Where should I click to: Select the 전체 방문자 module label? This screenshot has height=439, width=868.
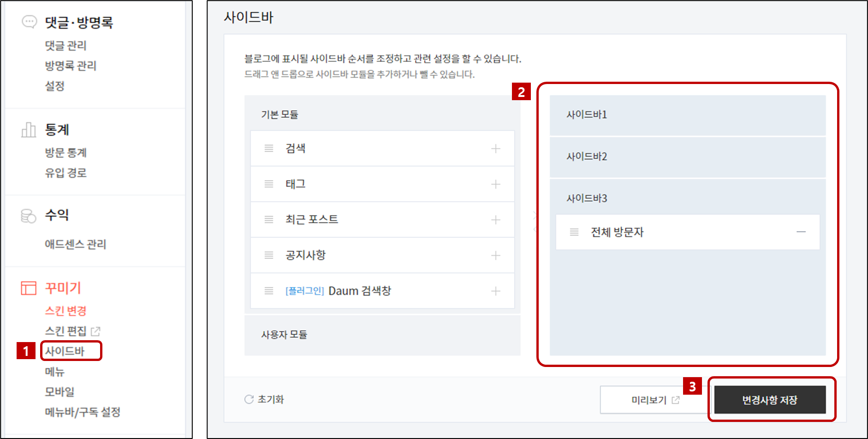pos(617,232)
